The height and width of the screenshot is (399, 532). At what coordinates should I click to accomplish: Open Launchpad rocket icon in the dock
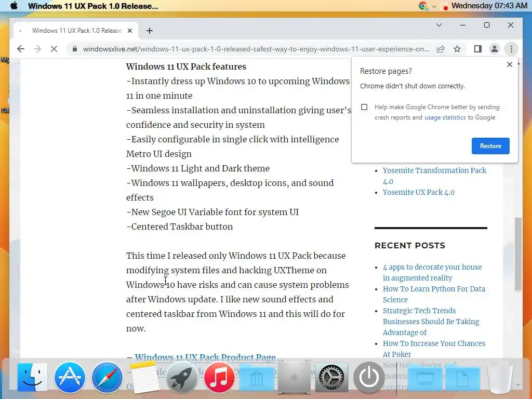181,377
